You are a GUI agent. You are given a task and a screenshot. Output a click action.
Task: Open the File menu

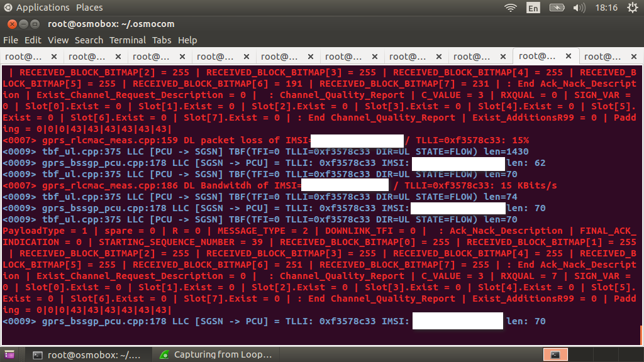11,40
